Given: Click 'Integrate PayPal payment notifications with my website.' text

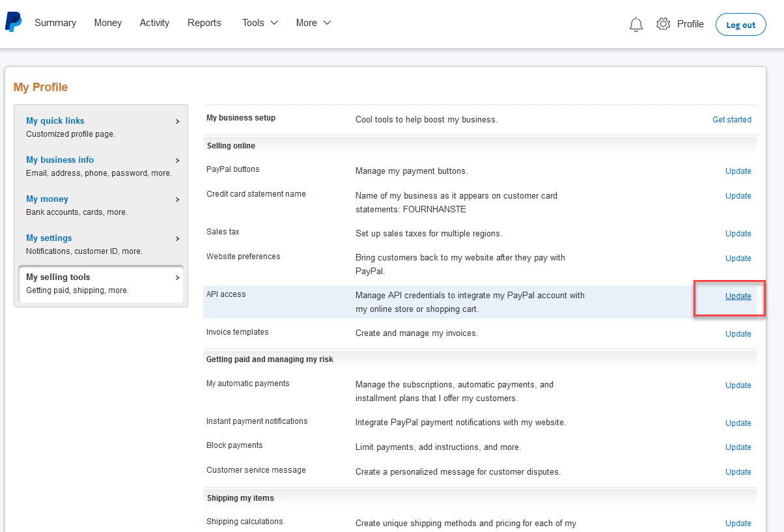Looking at the screenshot, I should (x=461, y=423).
